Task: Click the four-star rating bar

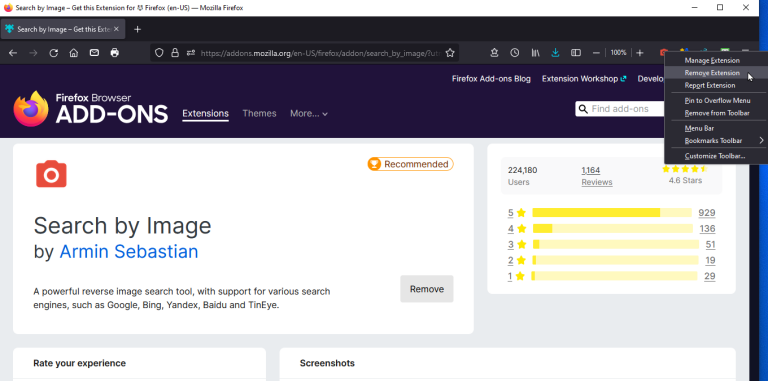Action: point(613,228)
